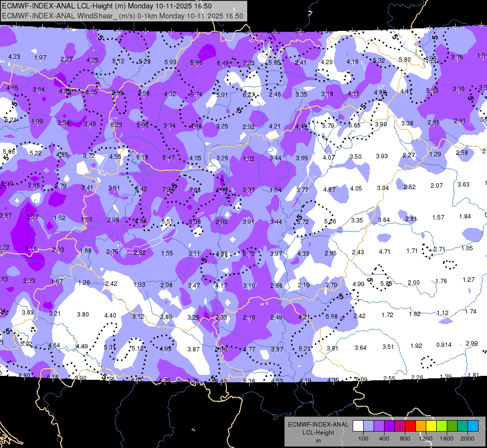Click the legend tick label 2000

(468, 439)
